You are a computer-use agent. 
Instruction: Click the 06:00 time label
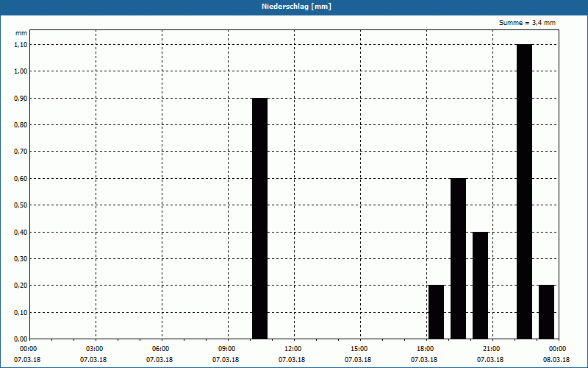[161, 349]
